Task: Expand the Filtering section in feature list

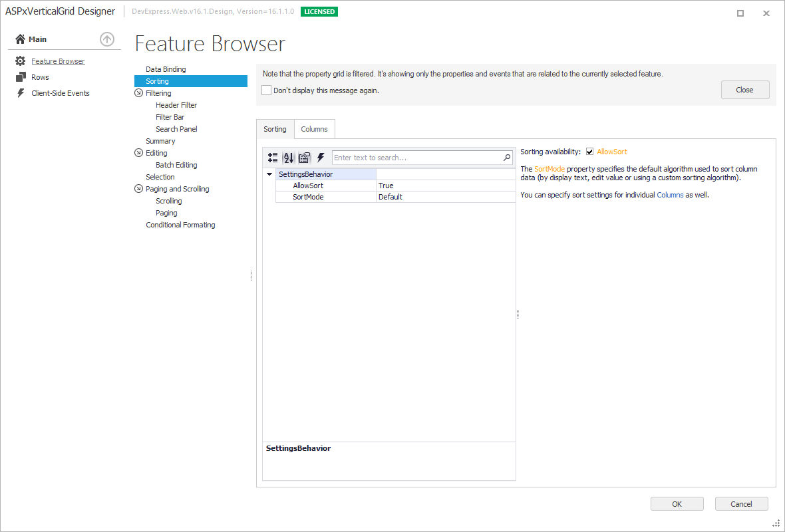Action: pos(137,92)
